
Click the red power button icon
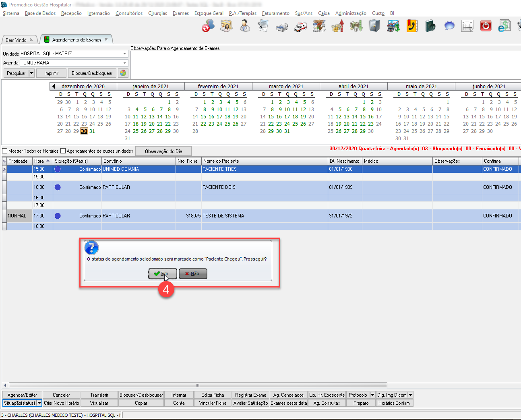pos(486,27)
